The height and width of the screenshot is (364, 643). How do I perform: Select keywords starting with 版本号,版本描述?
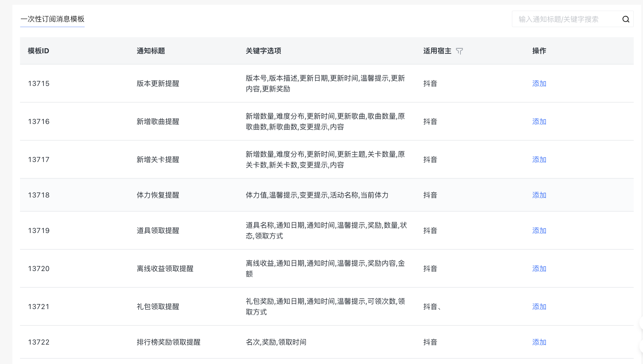(325, 83)
